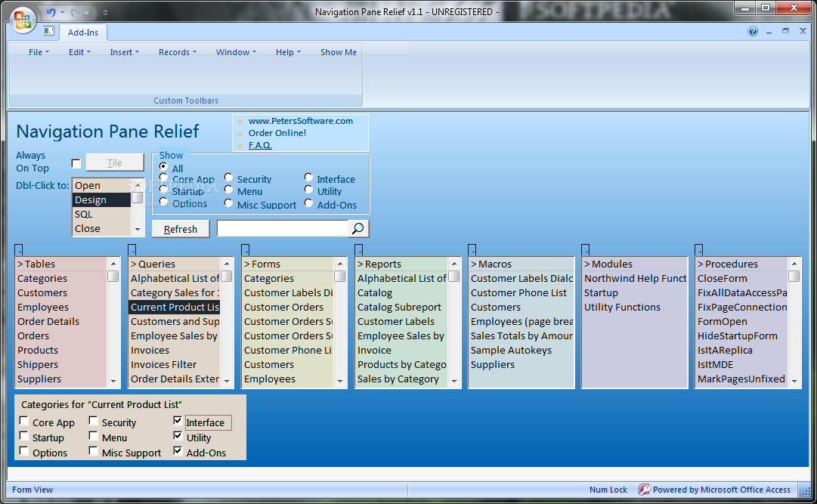Collapse the Reports list with its minus box
Image resolution: width=817 pixels, height=504 pixels.
(358, 249)
